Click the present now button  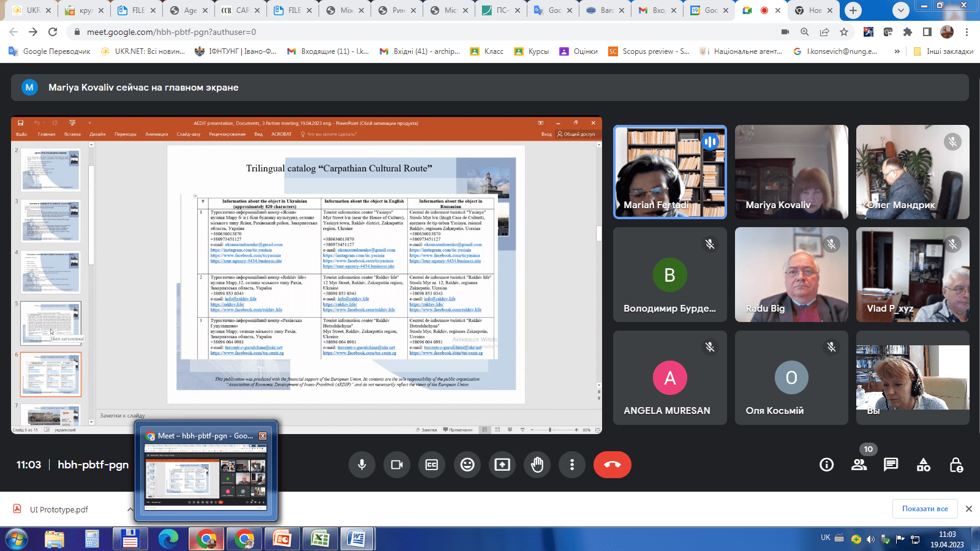pyautogui.click(x=502, y=465)
